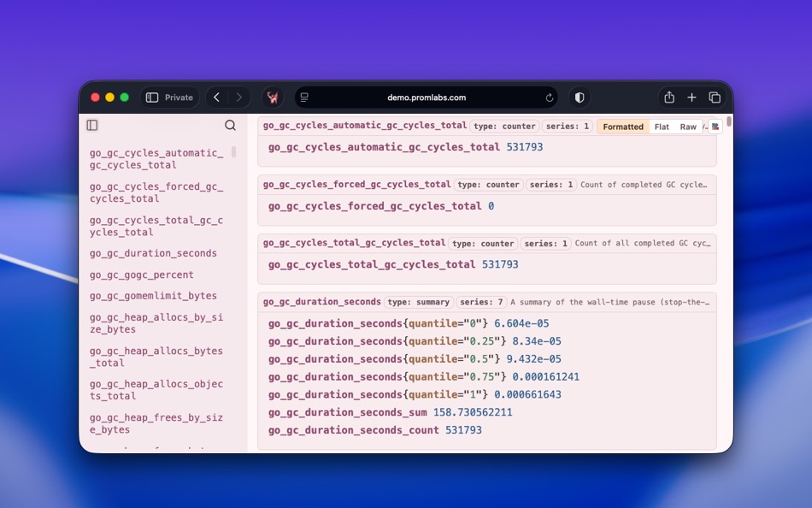The height and width of the screenshot is (508, 812).
Task: Click the page settings icon left of address bar
Action: (303, 97)
